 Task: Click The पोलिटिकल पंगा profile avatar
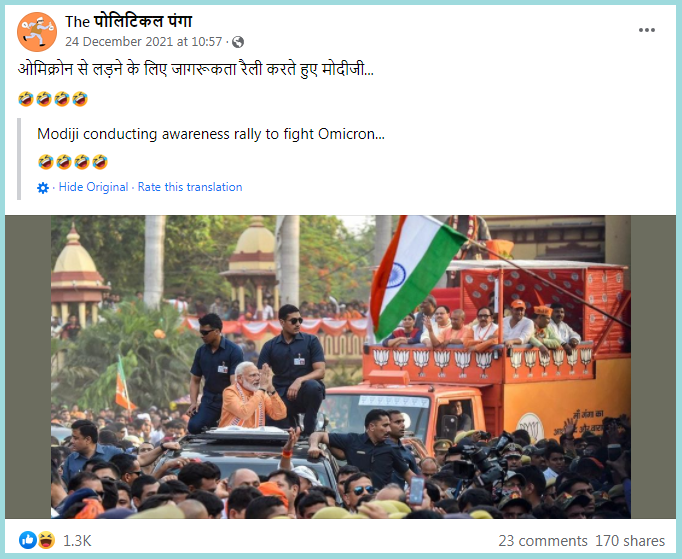[x=37, y=32]
